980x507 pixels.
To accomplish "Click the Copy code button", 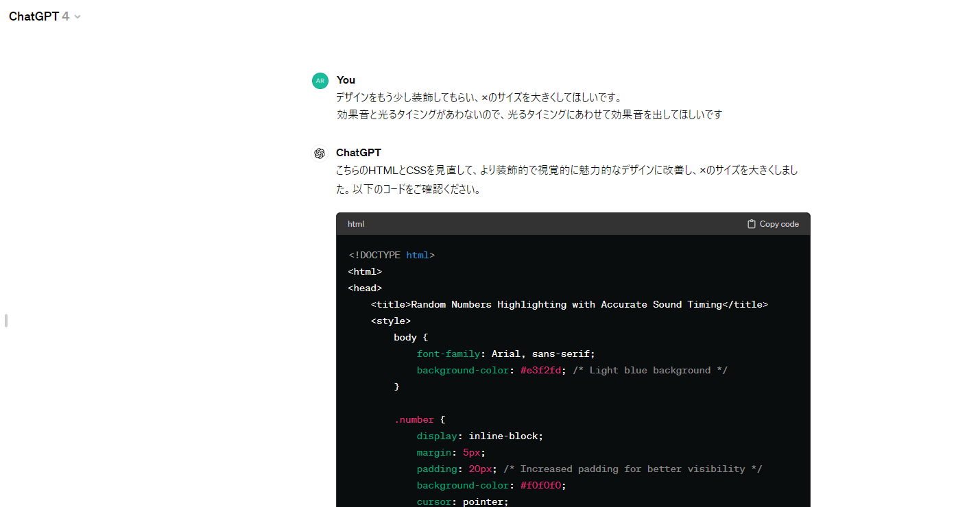I will [773, 224].
